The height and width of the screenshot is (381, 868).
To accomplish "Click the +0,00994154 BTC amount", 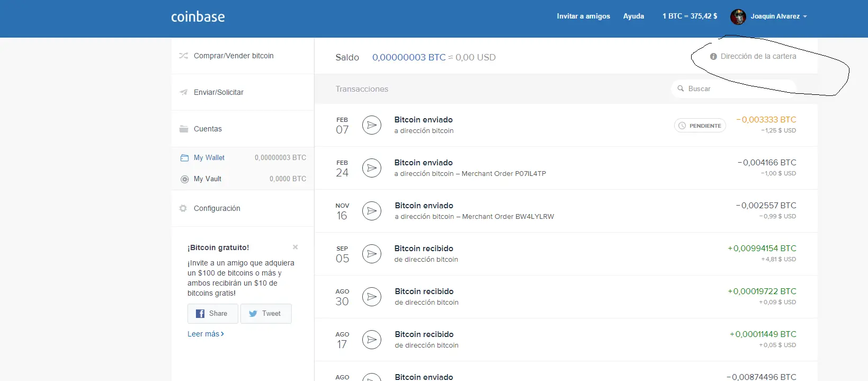I will (762, 249).
